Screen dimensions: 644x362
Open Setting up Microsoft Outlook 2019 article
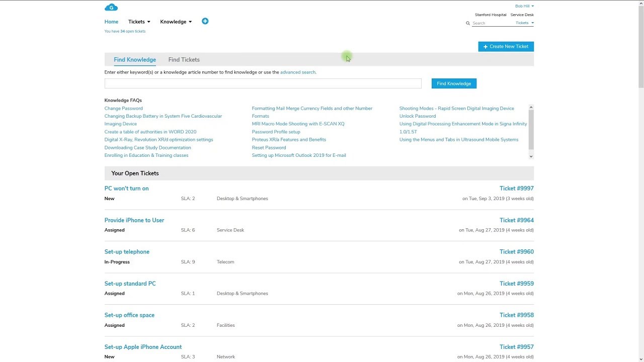(x=299, y=155)
